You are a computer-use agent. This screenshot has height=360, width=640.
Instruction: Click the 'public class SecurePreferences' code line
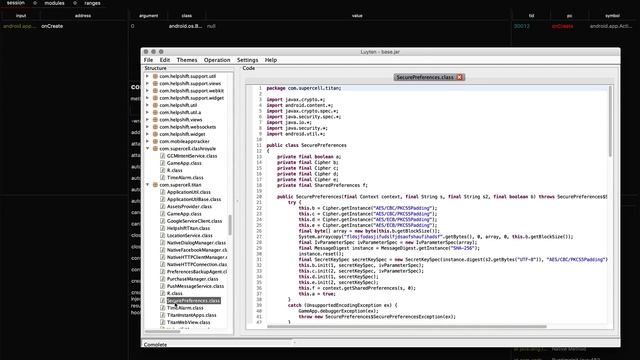click(307, 145)
